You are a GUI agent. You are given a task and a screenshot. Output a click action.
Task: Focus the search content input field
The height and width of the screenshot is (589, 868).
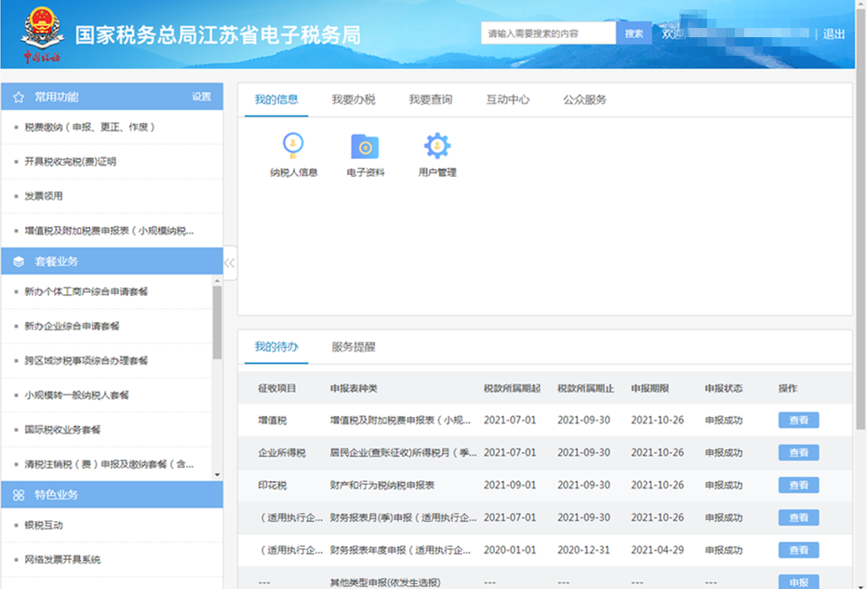pos(548,33)
